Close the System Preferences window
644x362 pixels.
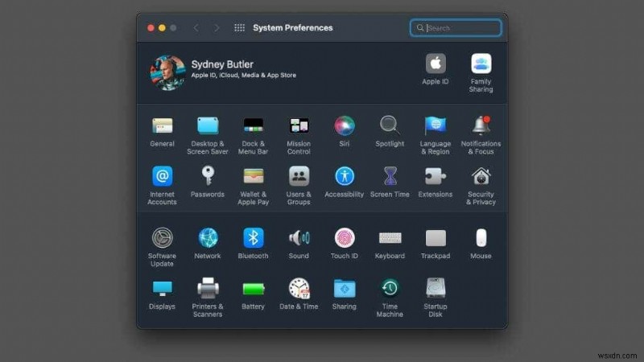click(151, 28)
